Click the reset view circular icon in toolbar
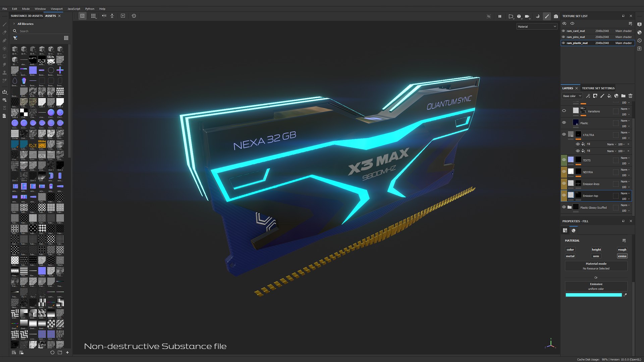Screen dimensions: 644x362 134,16
